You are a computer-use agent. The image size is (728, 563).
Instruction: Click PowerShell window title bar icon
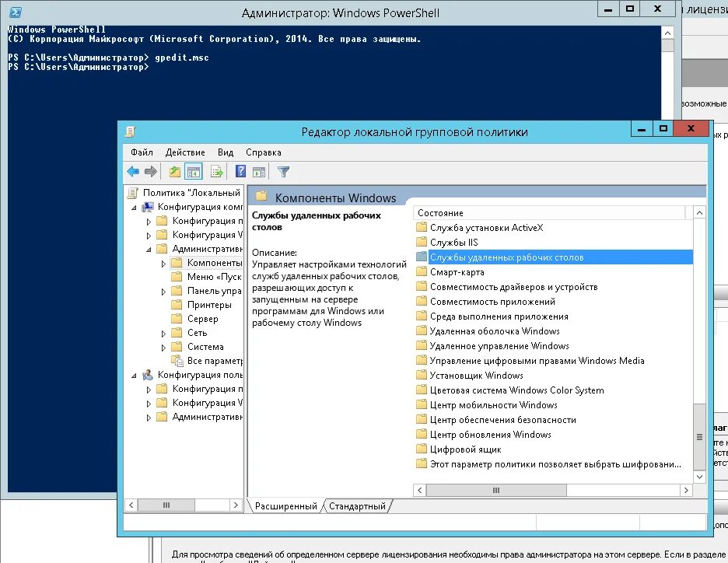pyautogui.click(x=16, y=12)
